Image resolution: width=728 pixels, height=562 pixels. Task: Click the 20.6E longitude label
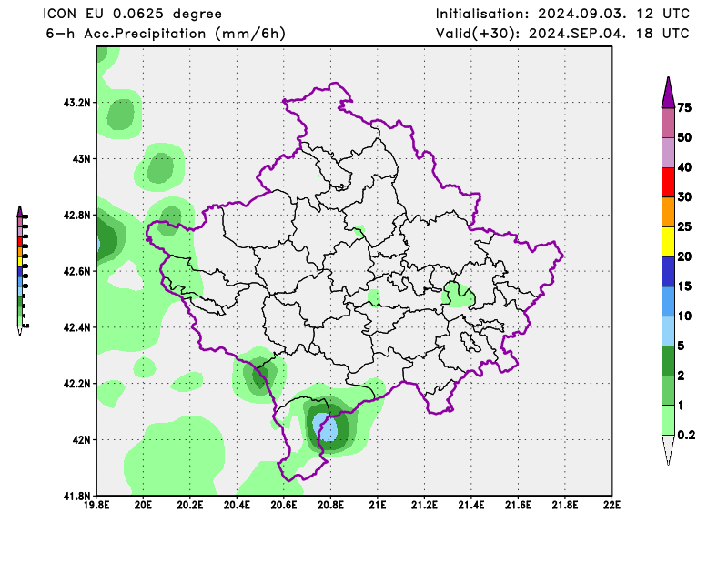pos(284,505)
